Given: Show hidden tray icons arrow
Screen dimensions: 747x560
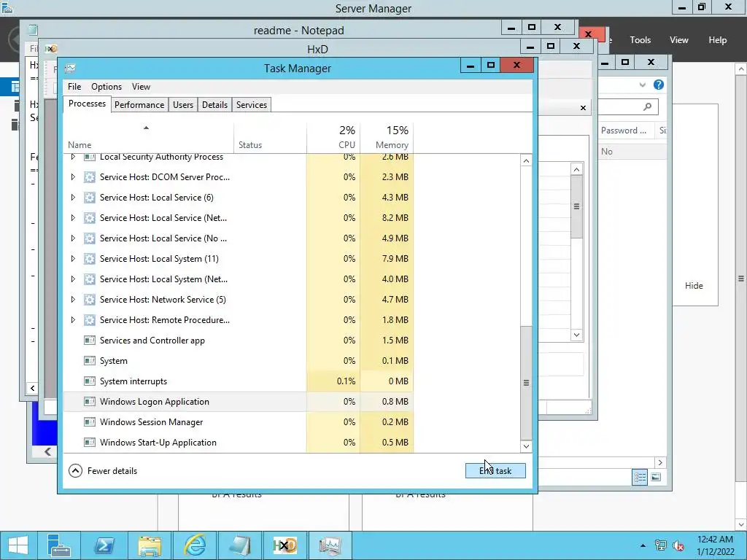Looking at the screenshot, I should [643, 545].
